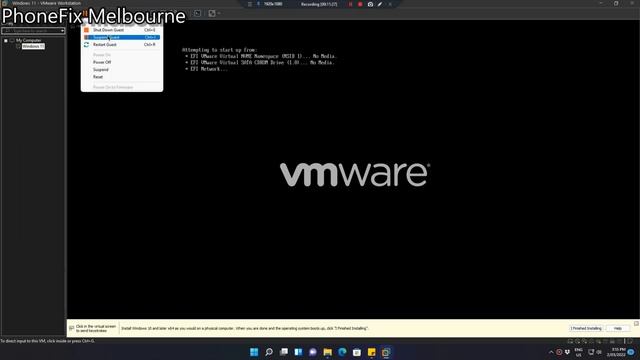Click ENG US language indicator
Screen dimensions: 640x360
click(578, 352)
